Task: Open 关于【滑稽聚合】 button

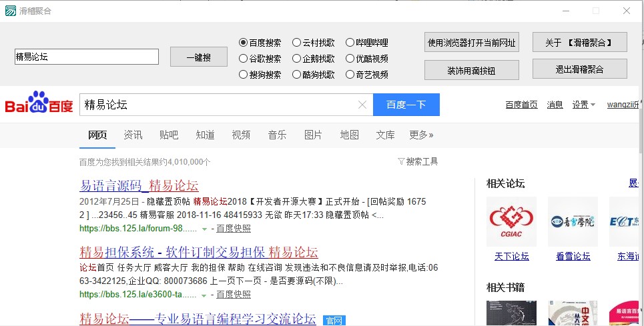Action: tap(579, 42)
